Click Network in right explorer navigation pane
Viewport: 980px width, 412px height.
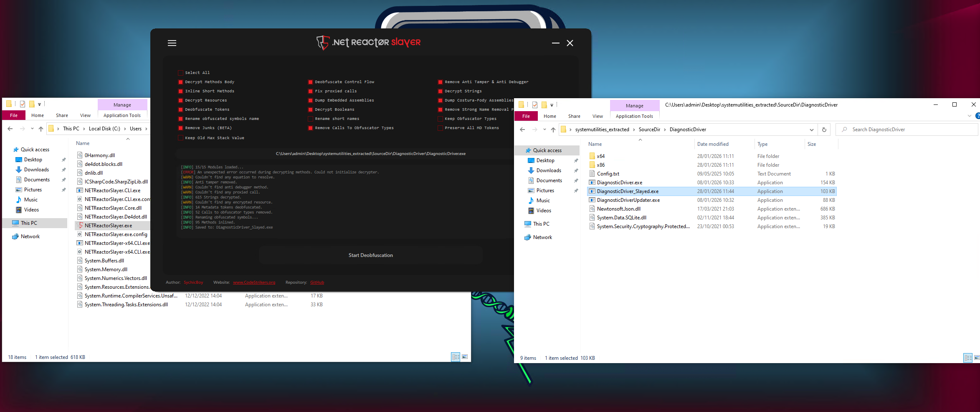(542, 237)
